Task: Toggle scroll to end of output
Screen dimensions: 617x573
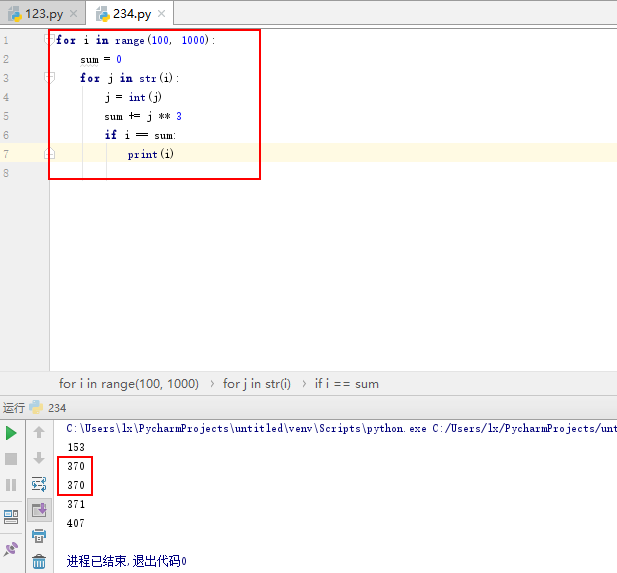Action: (x=39, y=511)
